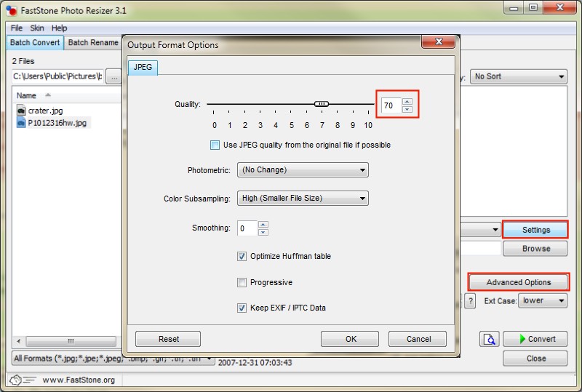This screenshot has width=582, height=392.
Task: Select the JPEG tab
Action: click(143, 67)
